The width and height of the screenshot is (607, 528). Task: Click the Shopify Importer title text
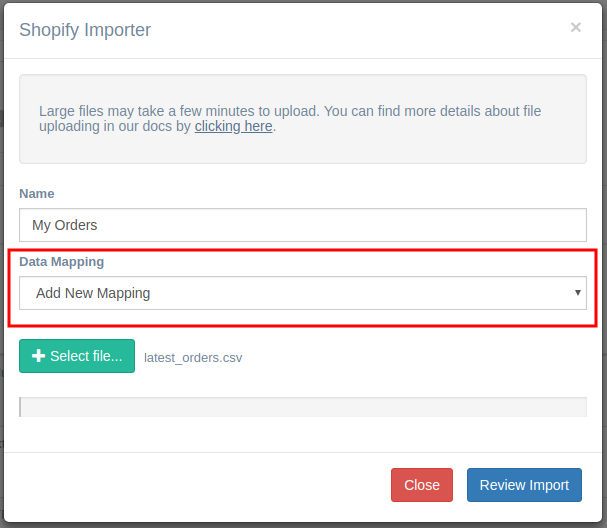(85, 30)
